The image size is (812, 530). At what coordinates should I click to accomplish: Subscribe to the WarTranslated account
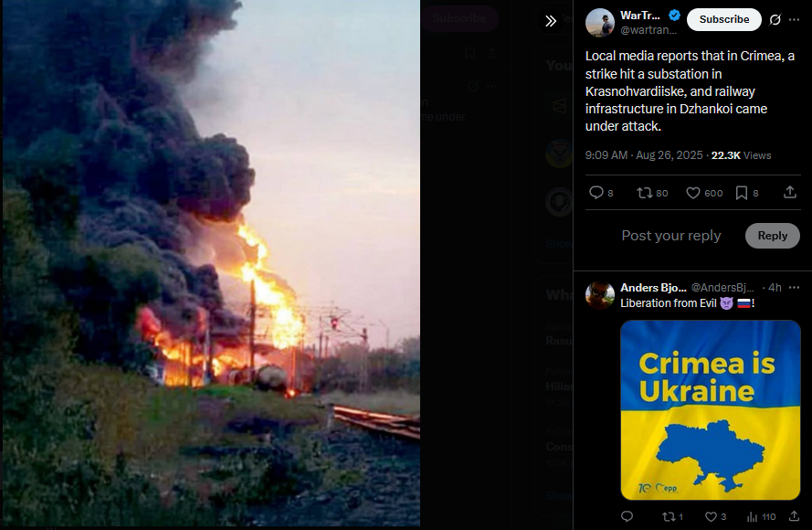pyautogui.click(x=724, y=19)
